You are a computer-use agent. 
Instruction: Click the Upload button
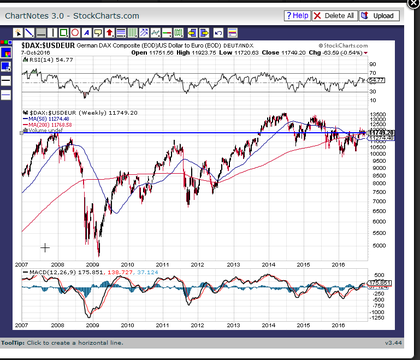(x=379, y=16)
